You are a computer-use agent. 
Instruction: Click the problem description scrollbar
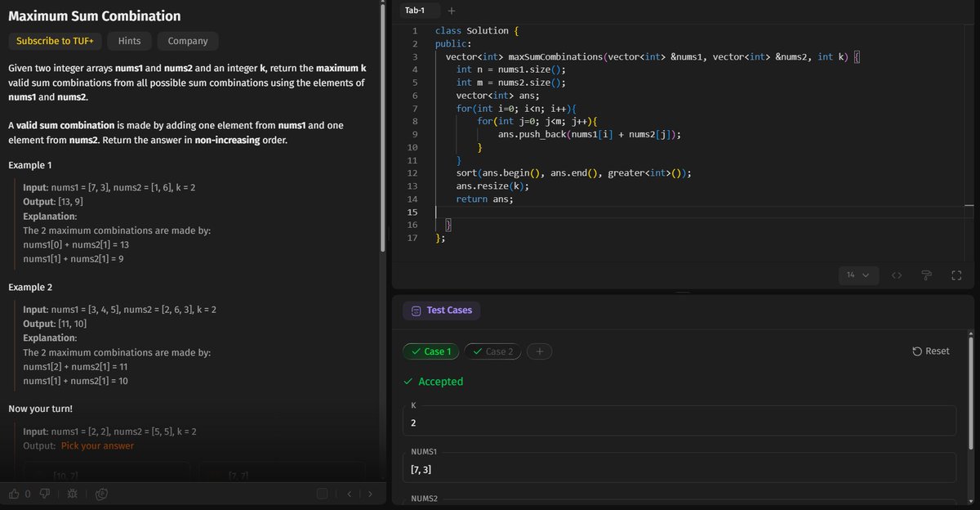(382, 127)
